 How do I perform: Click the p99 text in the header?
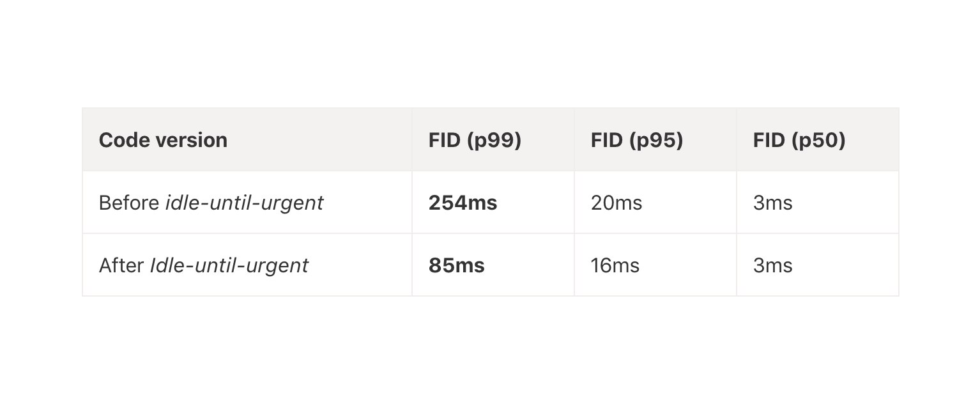click(494, 140)
